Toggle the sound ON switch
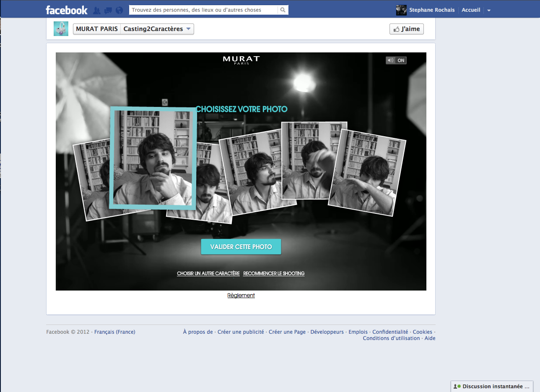The width and height of the screenshot is (540, 392). tap(396, 60)
